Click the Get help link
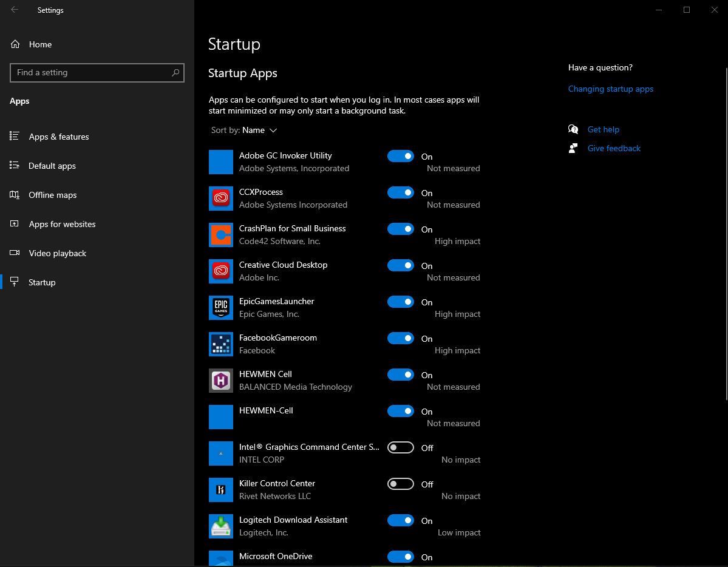The width and height of the screenshot is (728, 567). (x=603, y=129)
